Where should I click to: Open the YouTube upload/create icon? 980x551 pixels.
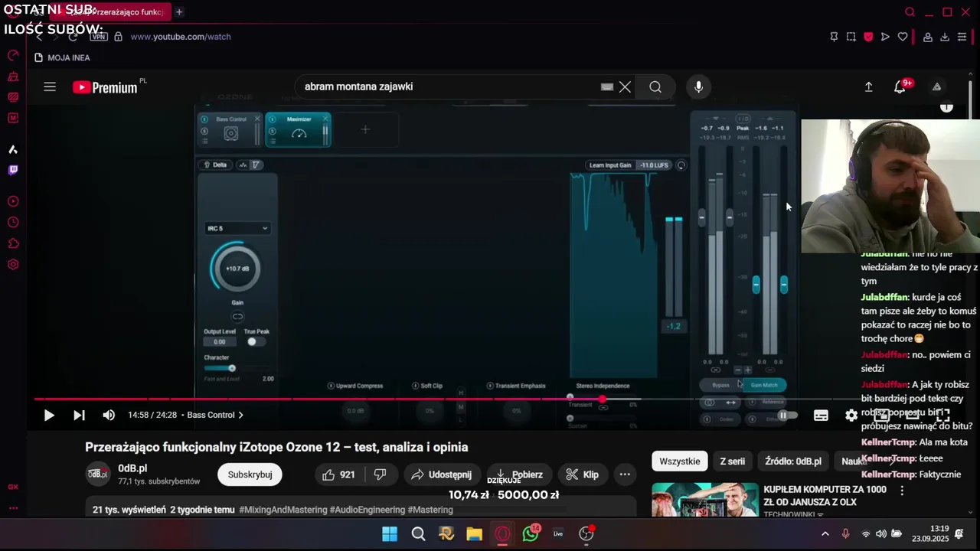868,86
